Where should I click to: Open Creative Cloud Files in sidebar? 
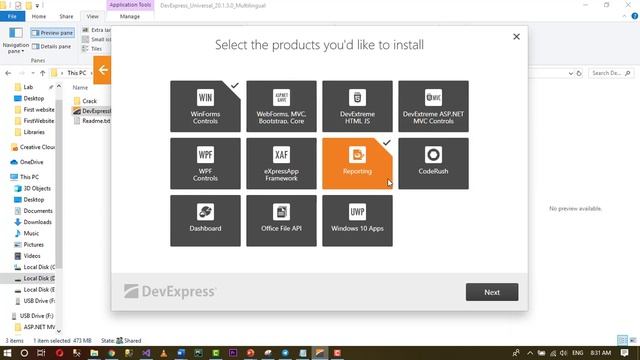click(37, 147)
